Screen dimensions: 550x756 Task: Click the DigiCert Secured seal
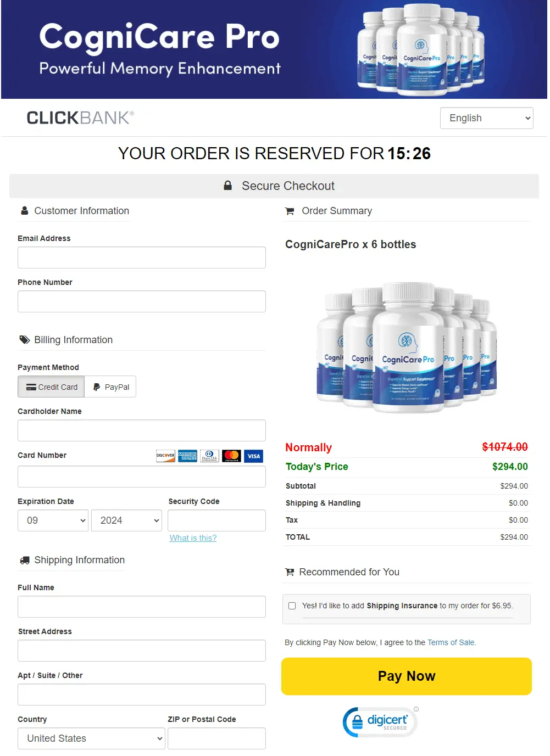380,721
